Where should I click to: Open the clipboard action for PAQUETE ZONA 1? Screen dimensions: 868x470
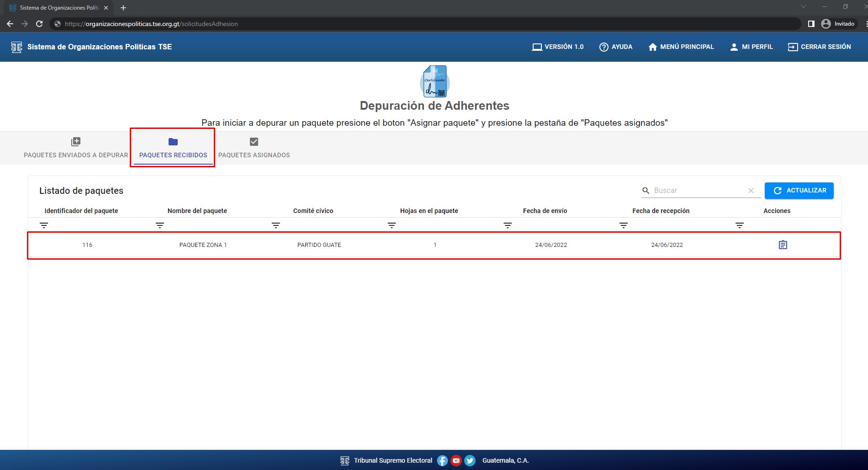tap(783, 245)
